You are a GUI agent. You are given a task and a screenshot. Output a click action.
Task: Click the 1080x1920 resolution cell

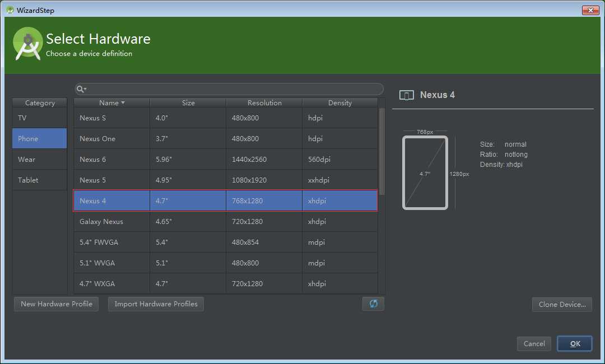click(x=264, y=180)
